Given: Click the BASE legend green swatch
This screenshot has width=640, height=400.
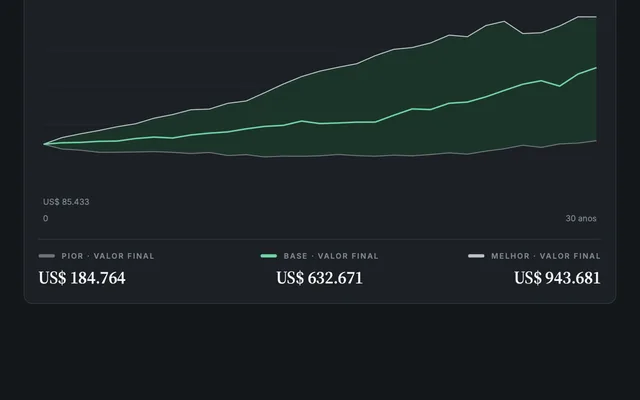Looking at the screenshot, I should point(269,256).
